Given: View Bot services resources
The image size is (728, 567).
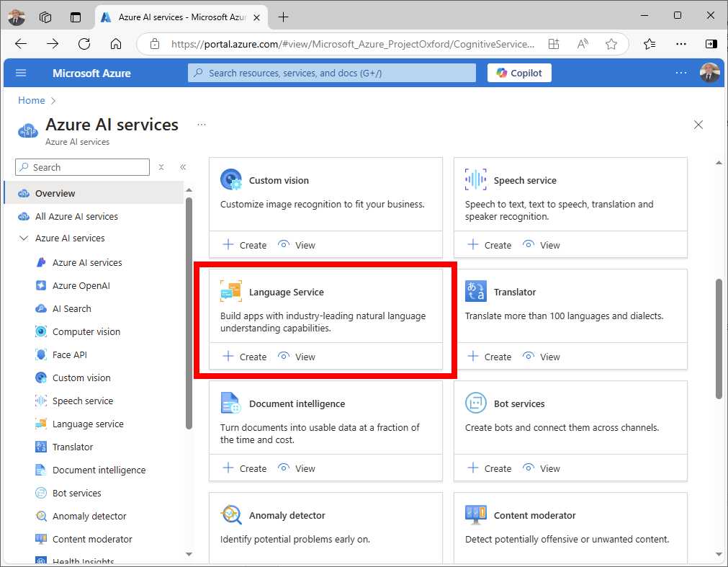Looking at the screenshot, I should (541, 468).
